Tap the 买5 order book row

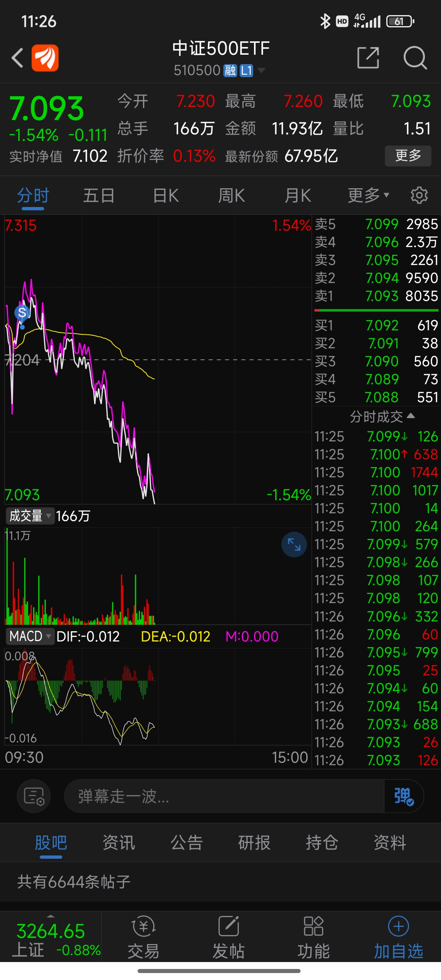[376, 397]
